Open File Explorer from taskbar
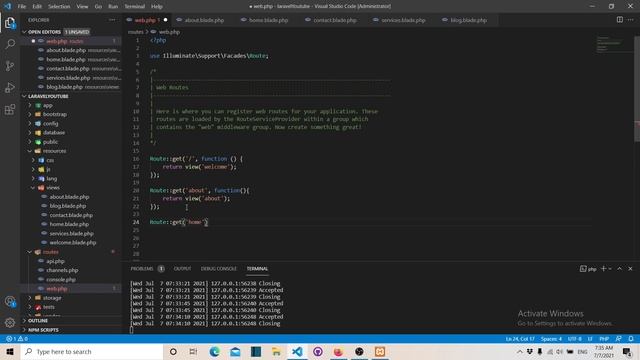 [276, 351]
